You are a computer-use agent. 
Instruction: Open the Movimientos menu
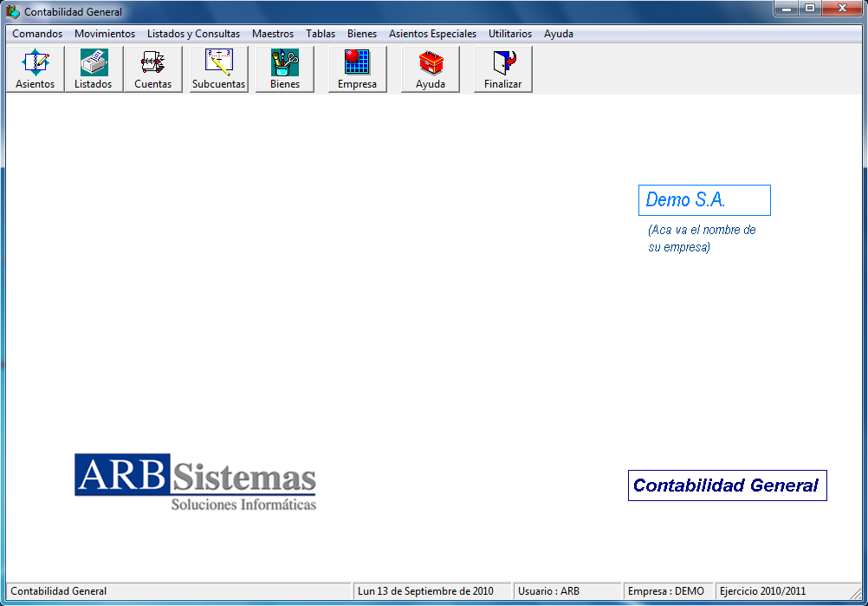tap(105, 34)
